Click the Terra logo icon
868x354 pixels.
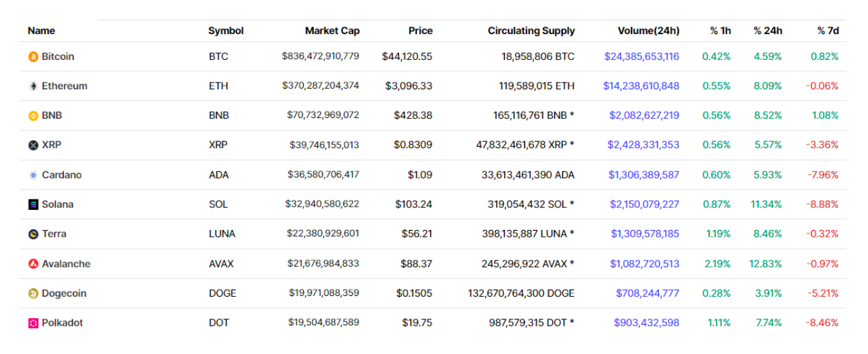[33, 234]
